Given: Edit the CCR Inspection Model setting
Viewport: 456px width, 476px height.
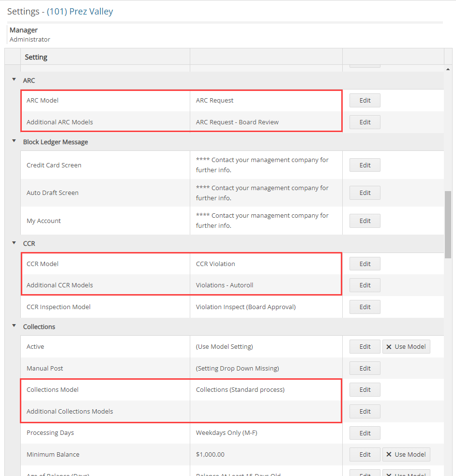Looking at the screenshot, I should coord(365,307).
